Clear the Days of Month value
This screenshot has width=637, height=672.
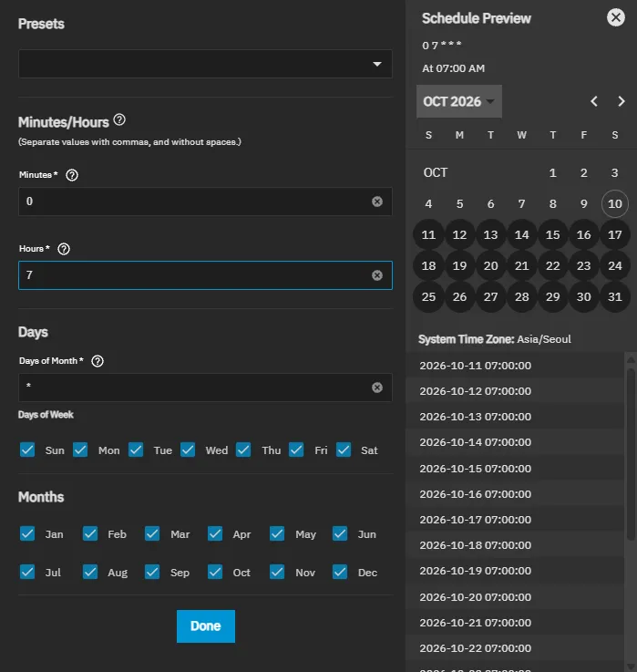point(377,388)
